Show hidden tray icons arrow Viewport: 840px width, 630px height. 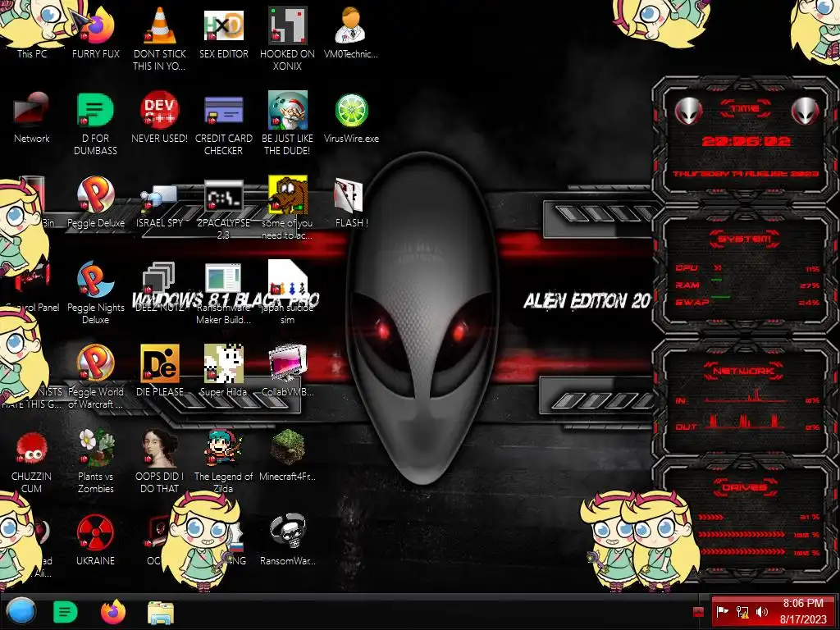coord(698,612)
